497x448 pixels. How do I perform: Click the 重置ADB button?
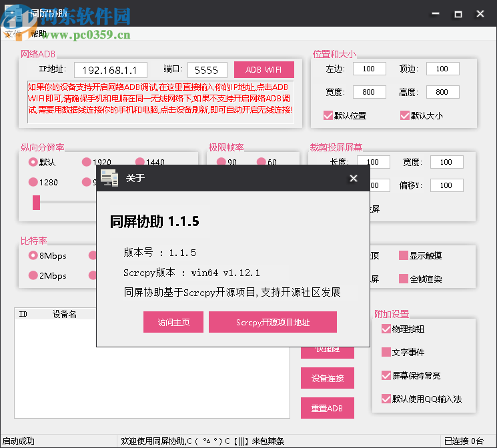pos(328,408)
